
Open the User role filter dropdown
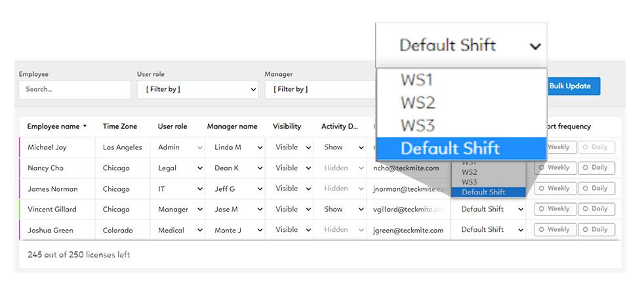click(x=197, y=89)
